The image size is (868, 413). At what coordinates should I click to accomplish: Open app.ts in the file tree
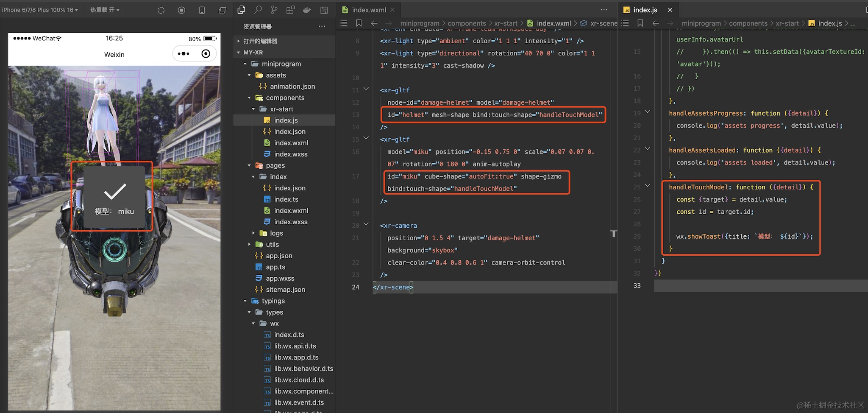(275, 267)
